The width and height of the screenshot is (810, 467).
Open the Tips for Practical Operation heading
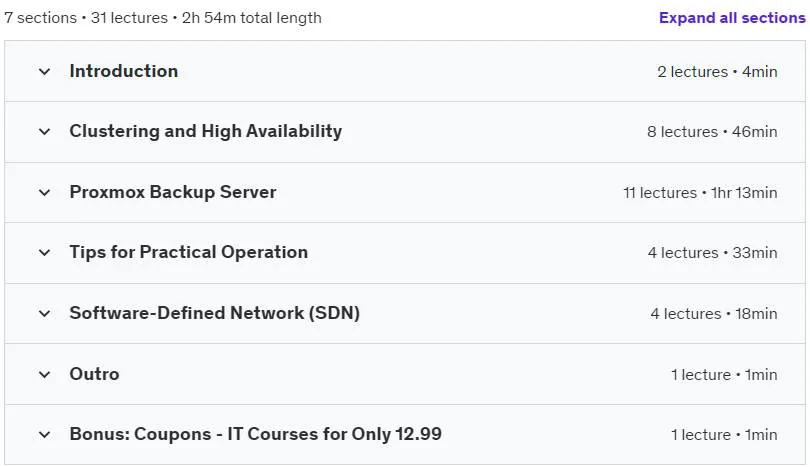(x=189, y=252)
